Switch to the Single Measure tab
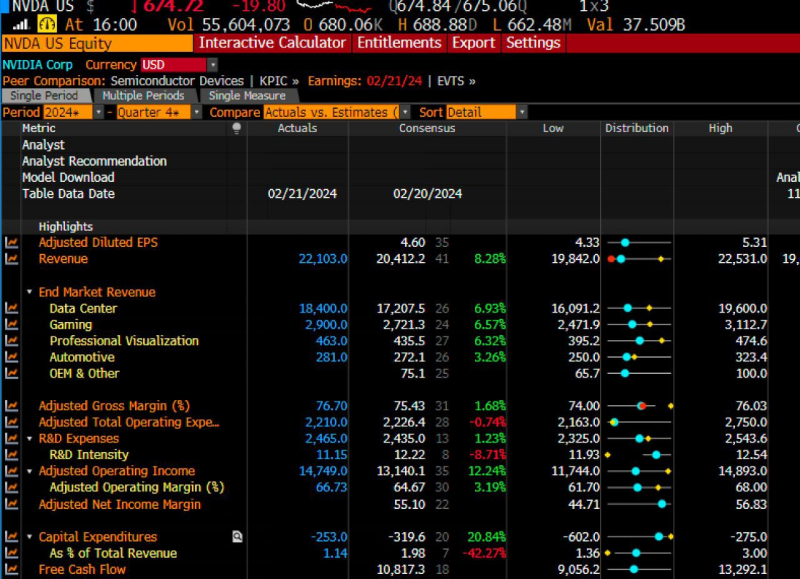800x579 pixels. tap(247, 96)
